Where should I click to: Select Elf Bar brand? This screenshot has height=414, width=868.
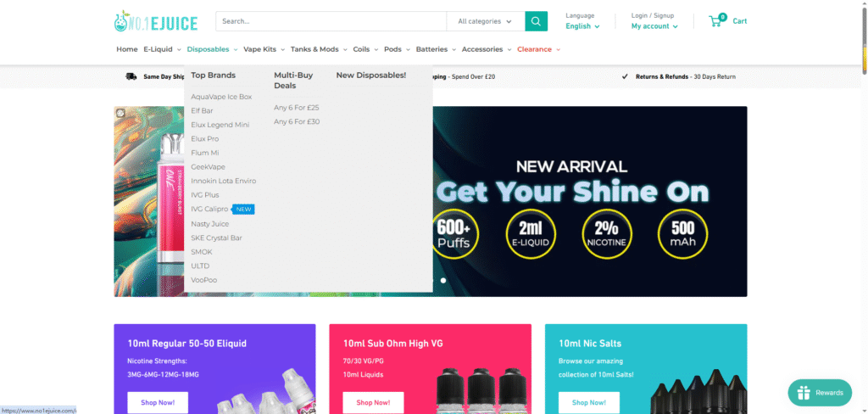(202, 111)
